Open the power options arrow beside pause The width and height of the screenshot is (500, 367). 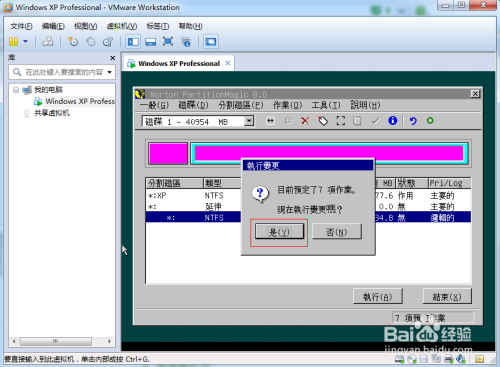coord(26,42)
